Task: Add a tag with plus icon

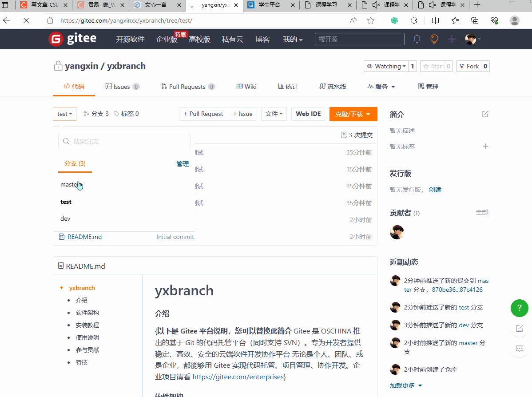Action: click(x=485, y=146)
